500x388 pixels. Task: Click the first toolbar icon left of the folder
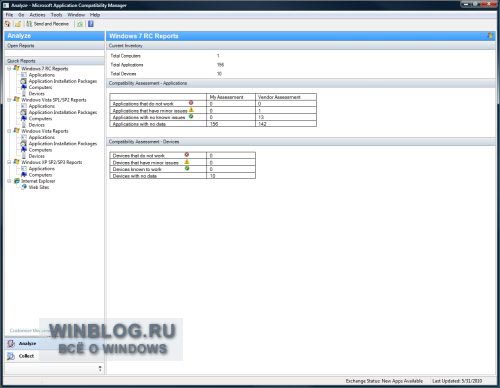click(x=8, y=24)
